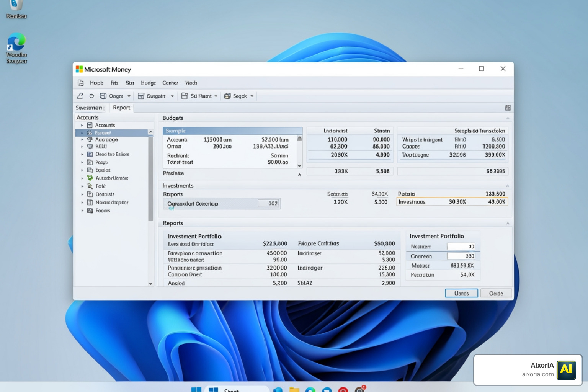Expand the Fooors tree node arrow
This screenshot has height=392, width=588.
click(82, 211)
